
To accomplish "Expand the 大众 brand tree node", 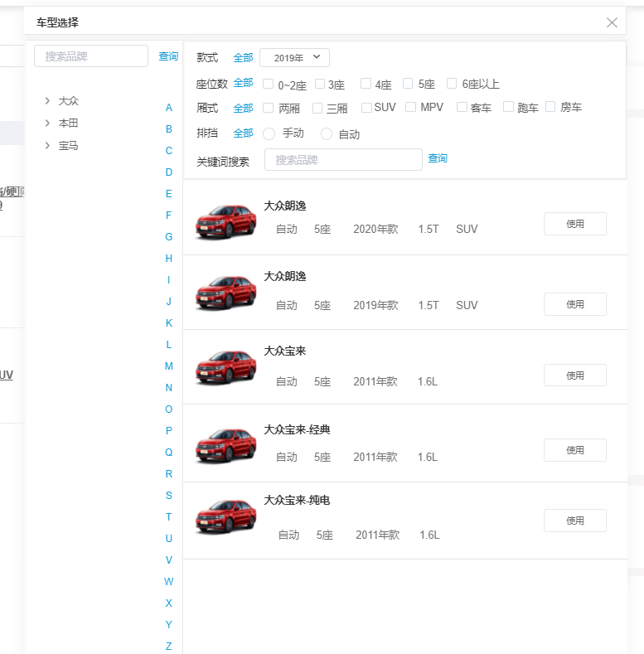I will point(47,100).
